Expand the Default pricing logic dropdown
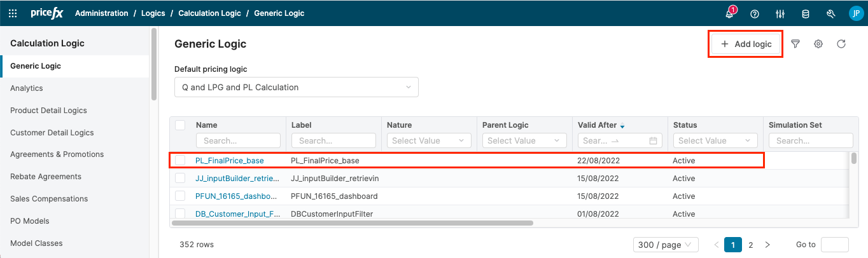This screenshot has width=868, height=258. coord(296,87)
